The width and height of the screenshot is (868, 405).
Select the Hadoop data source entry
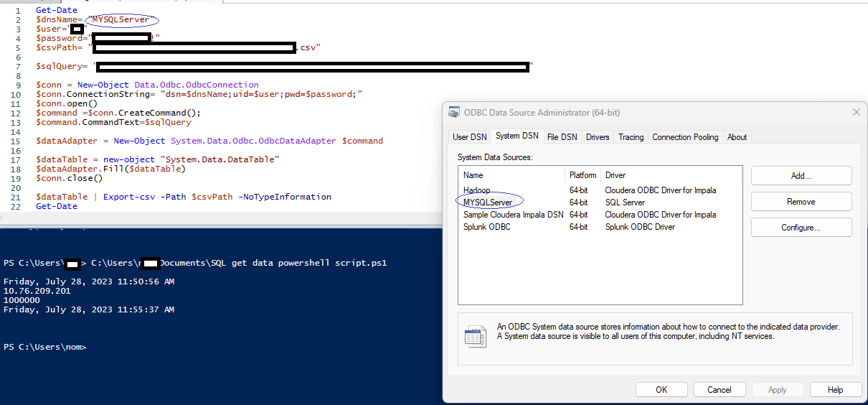click(x=477, y=190)
